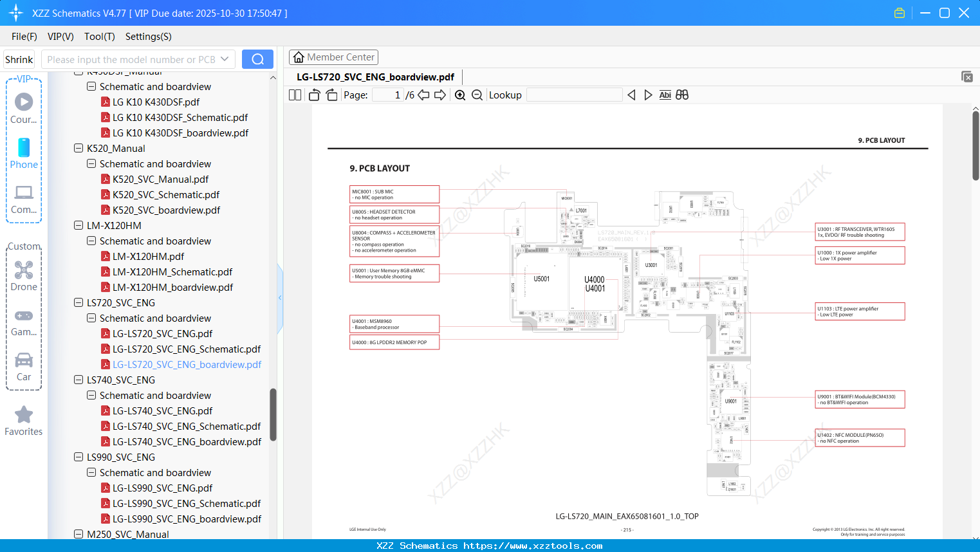
Task: Collapse the LS720_SVC_ENG tree node
Action: point(78,302)
